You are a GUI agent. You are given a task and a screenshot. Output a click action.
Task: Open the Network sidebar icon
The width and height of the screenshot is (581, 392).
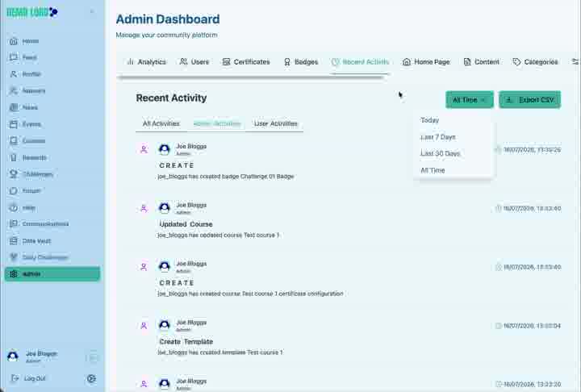[14, 91]
